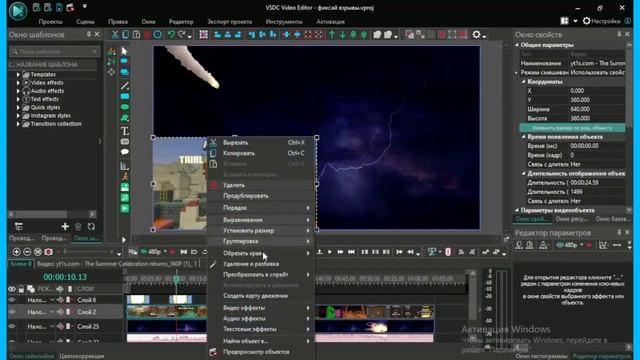
Task: Open the Проекты menu
Action: click(x=50, y=22)
